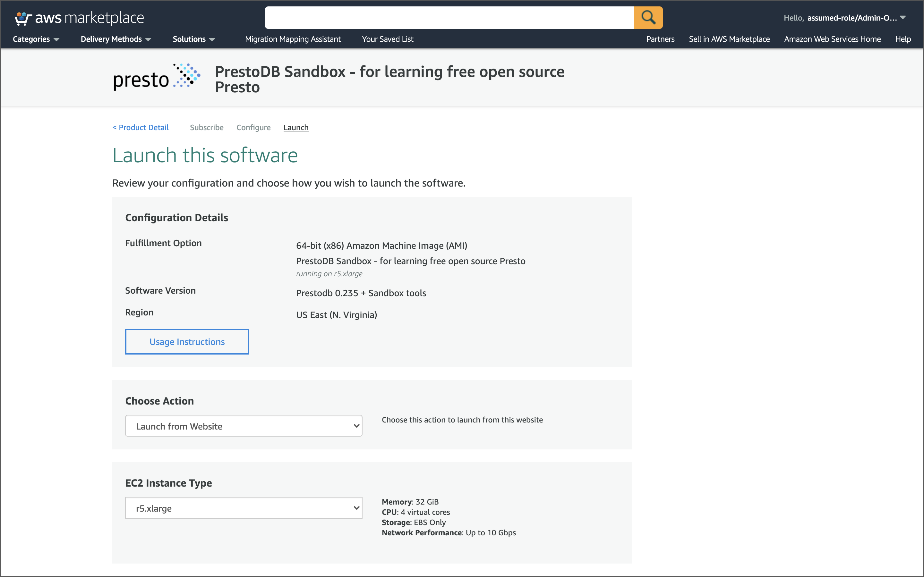
Task: Click the AWS Marketplace cart logo
Action: click(x=79, y=18)
